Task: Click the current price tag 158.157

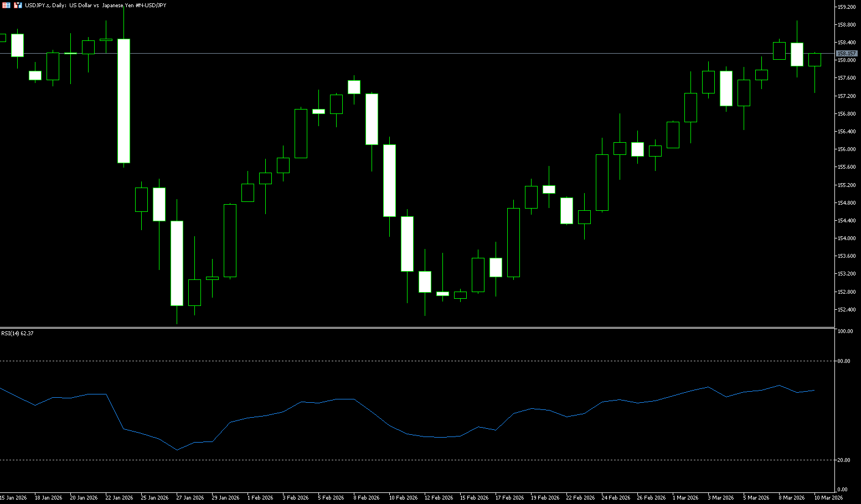Action: click(847, 54)
